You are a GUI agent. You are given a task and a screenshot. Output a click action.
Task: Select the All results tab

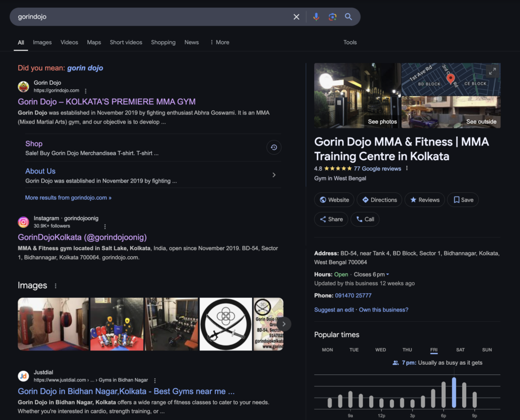(21, 43)
